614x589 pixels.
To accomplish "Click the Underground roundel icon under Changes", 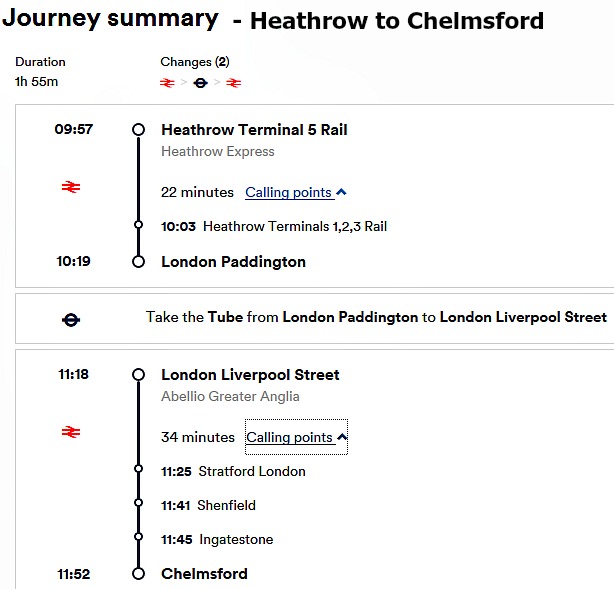I will coord(200,83).
